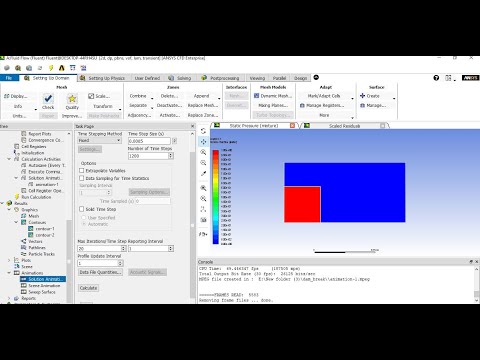Switch to Parallel ribbon tab

click(279, 78)
